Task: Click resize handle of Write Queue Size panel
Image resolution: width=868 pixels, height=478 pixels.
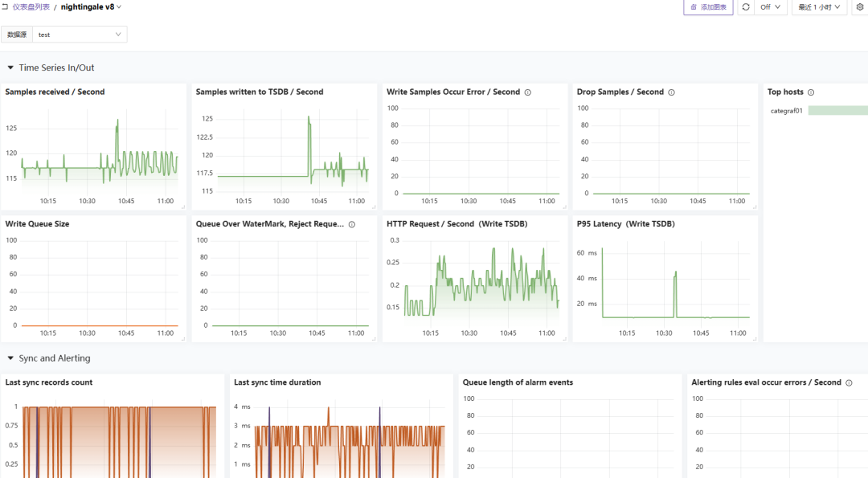Action: pyautogui.click(x=183, y=339)
